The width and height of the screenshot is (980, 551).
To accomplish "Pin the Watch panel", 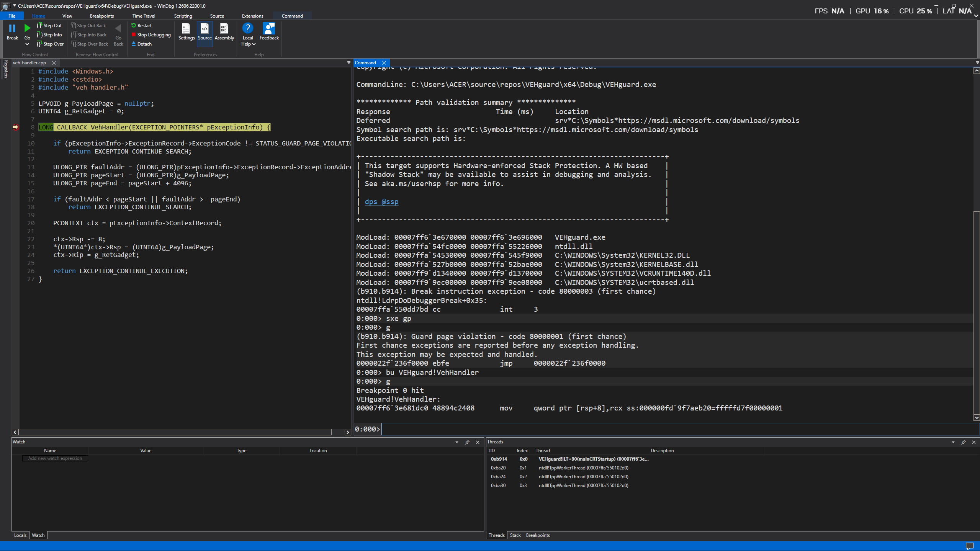I will 467,442.
